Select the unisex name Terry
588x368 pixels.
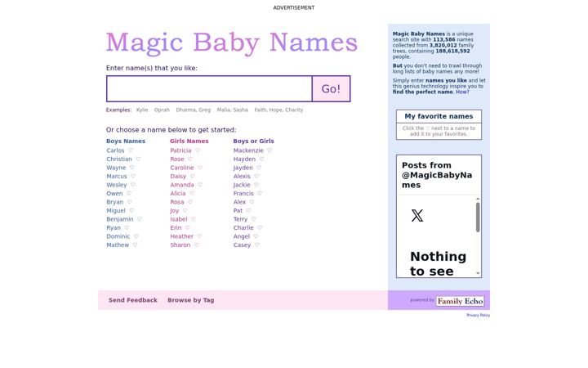[x=240, y=219]
